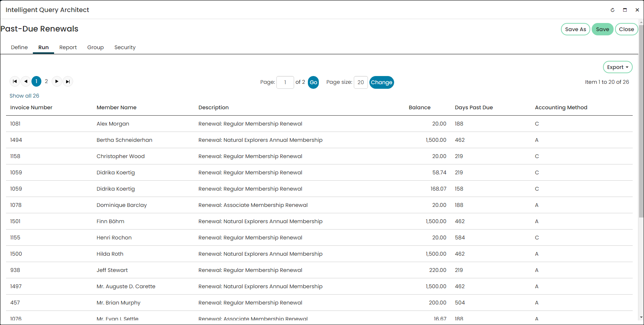Screen dimensions: 644x325
Task: Jump to the last results page
Action: click(68, 81)
